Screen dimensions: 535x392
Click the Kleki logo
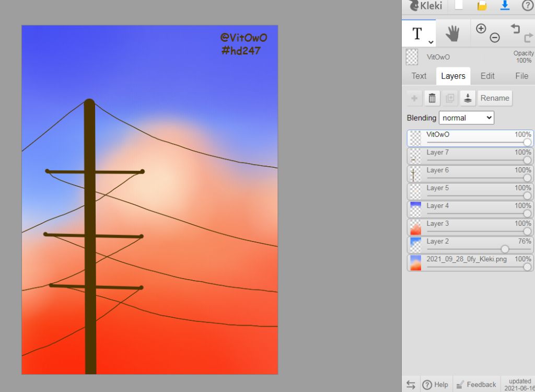[x=425, y=5]
